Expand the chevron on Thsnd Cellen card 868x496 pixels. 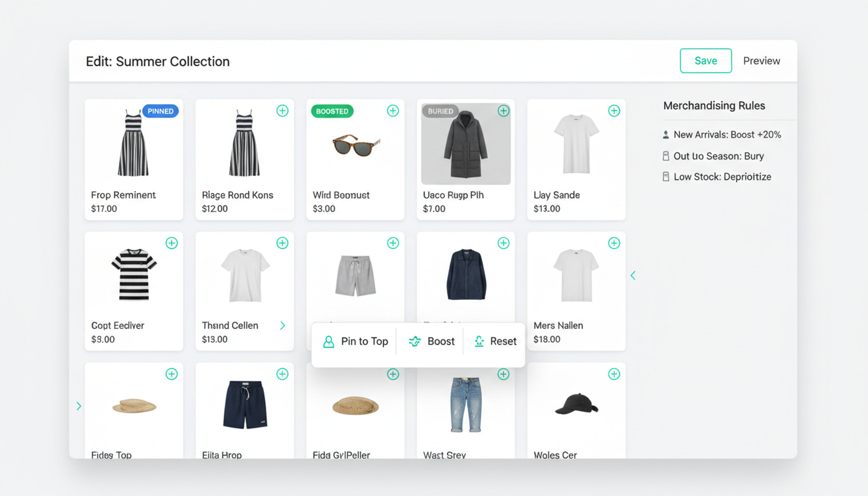[283, 326]
